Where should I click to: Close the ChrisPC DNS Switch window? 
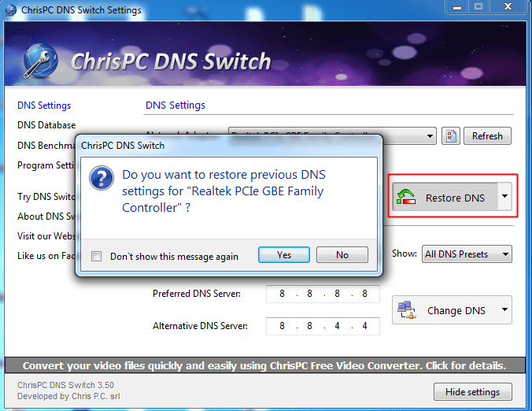pos(504,8)
